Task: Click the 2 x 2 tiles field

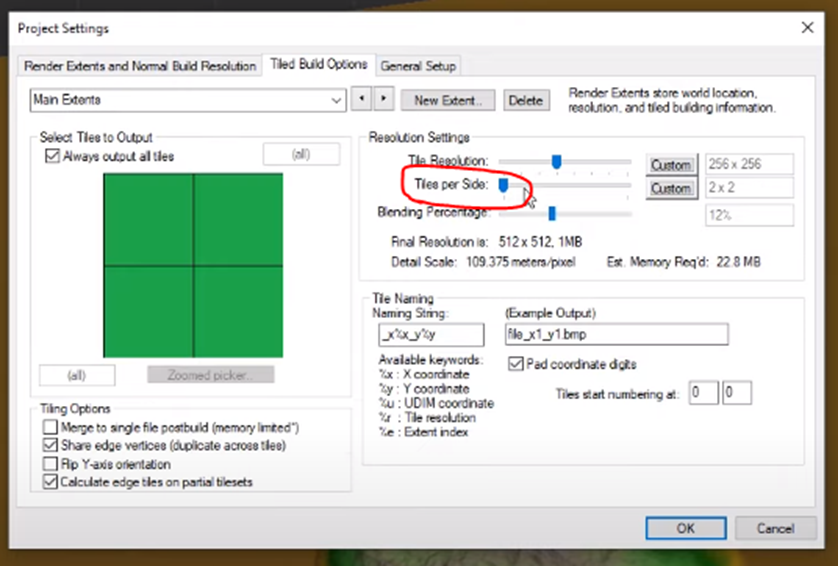Action: [749, 188]
